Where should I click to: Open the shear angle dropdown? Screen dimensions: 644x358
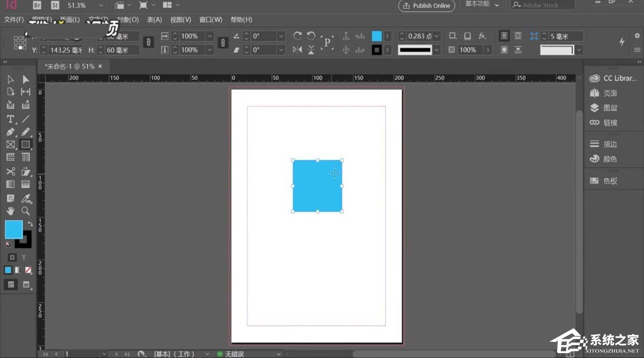click(x=281, y=49)
